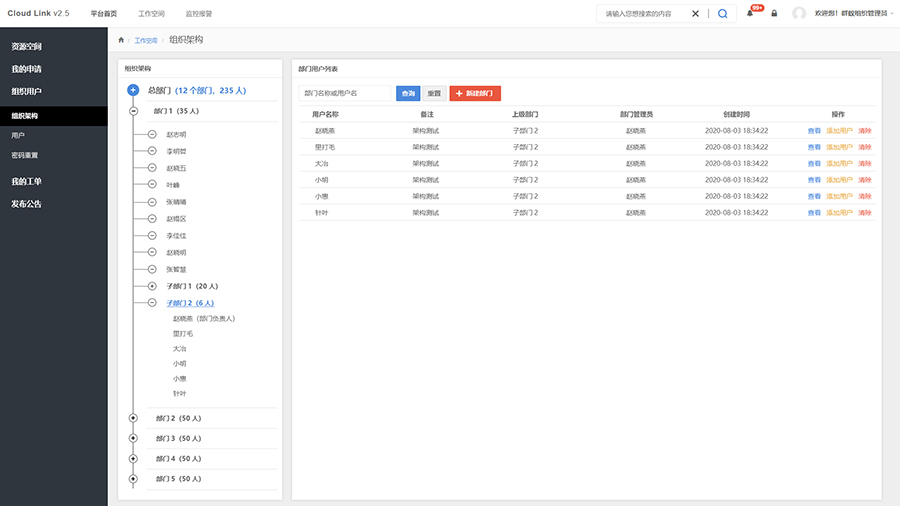Click 添加用户 in the 大冶 row
Image resolution: width=900 pixels, height=506 pixels.
[x=839, y=164]
